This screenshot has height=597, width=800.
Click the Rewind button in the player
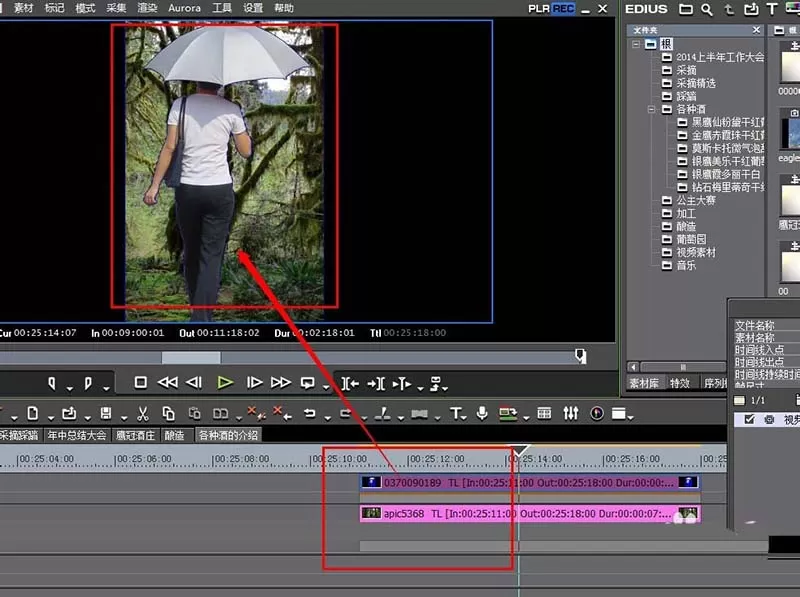click(x=167, y=382)
